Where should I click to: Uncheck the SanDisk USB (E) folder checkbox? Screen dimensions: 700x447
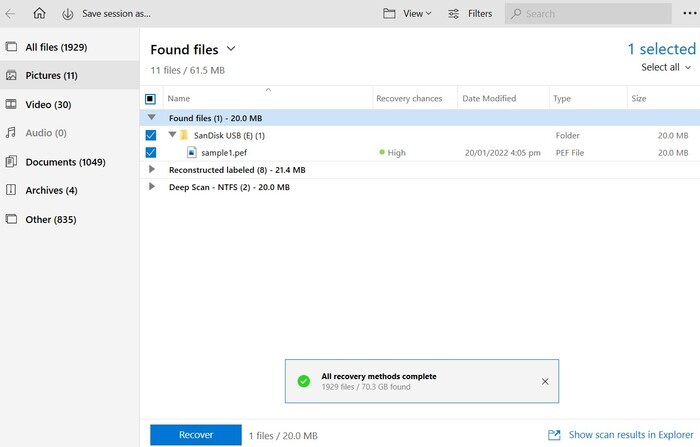(x=150, y=135)
